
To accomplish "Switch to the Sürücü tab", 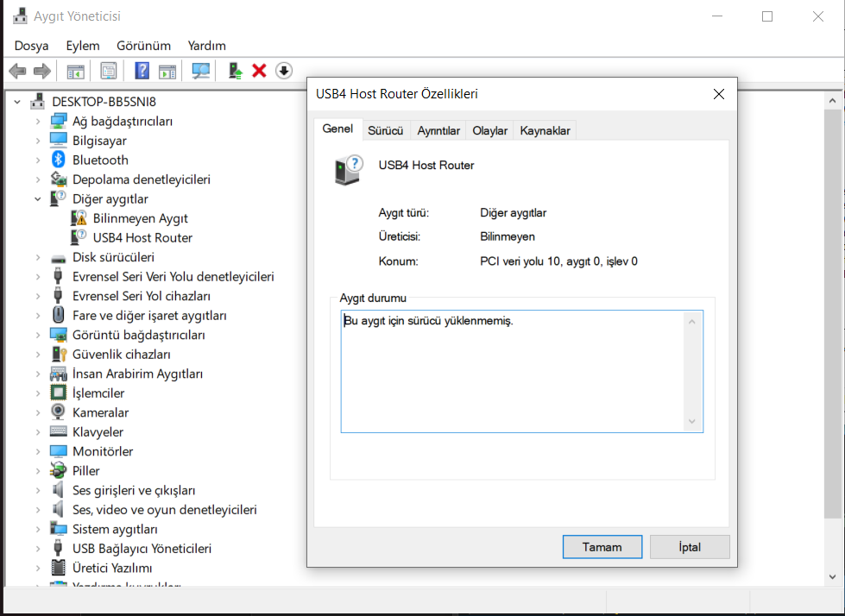I will point(385,131).
